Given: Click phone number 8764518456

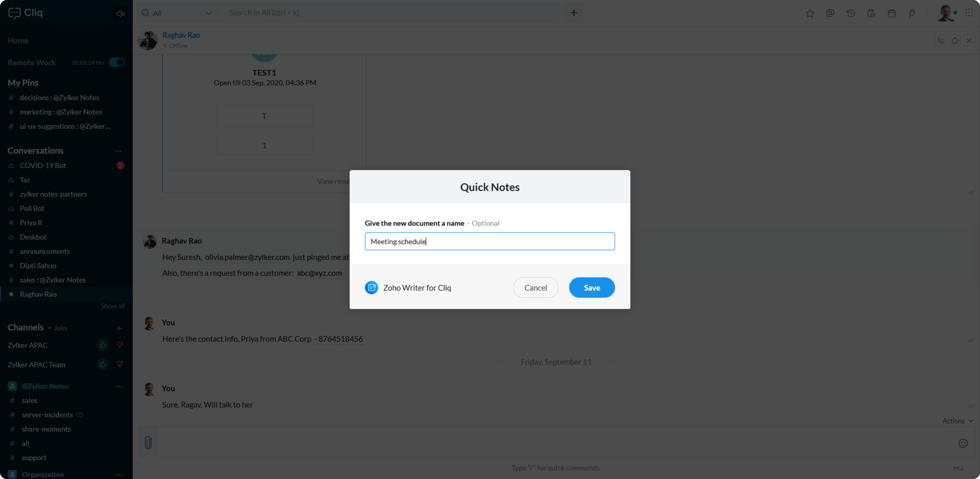Looking at the screenshot, I should pos(340,339).
